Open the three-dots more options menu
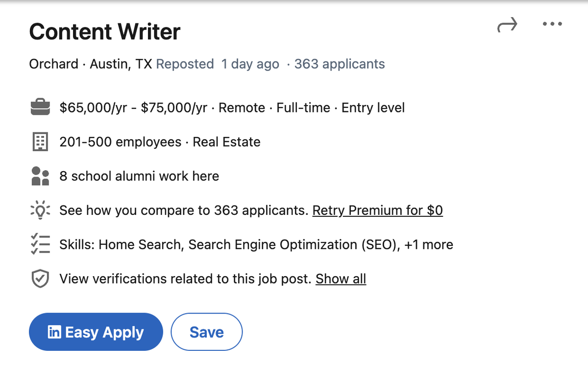Viewport: 588px width, 367px height. pos(553,24)
